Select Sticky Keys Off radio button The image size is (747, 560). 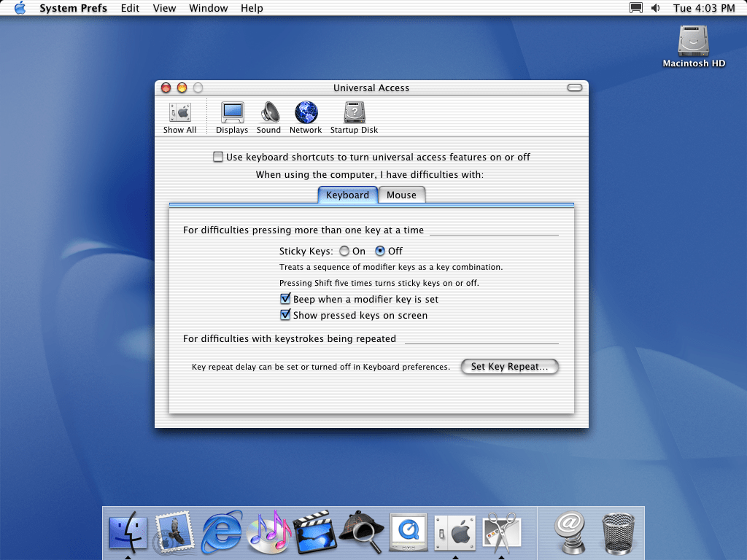point(379,251)
